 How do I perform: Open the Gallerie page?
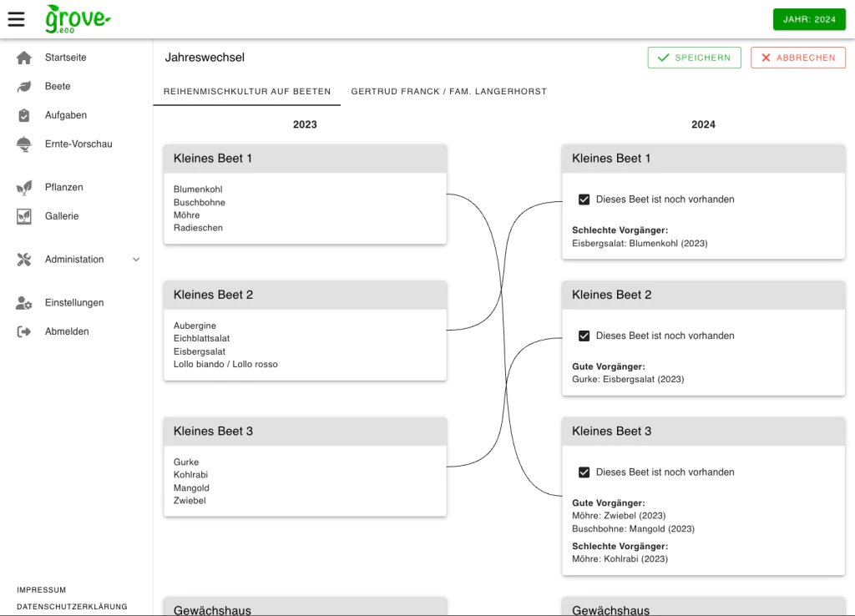tap(62, 216)
